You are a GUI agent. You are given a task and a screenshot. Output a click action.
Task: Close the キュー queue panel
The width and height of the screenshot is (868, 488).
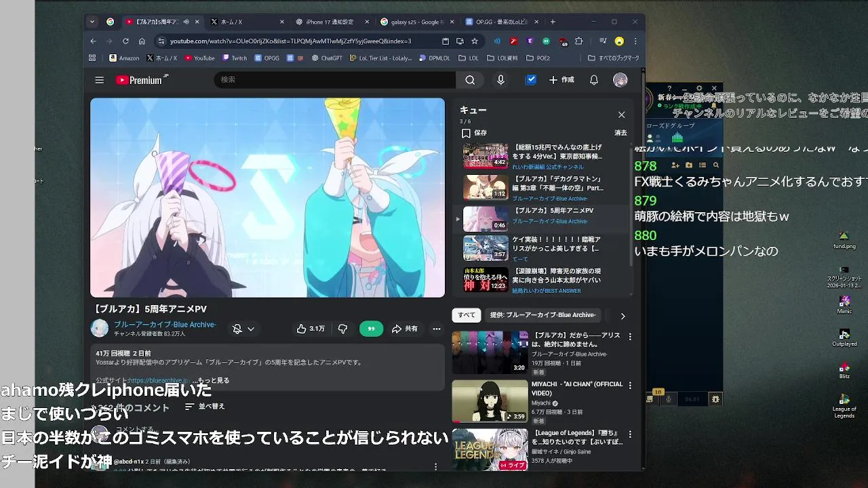point(621,115)
